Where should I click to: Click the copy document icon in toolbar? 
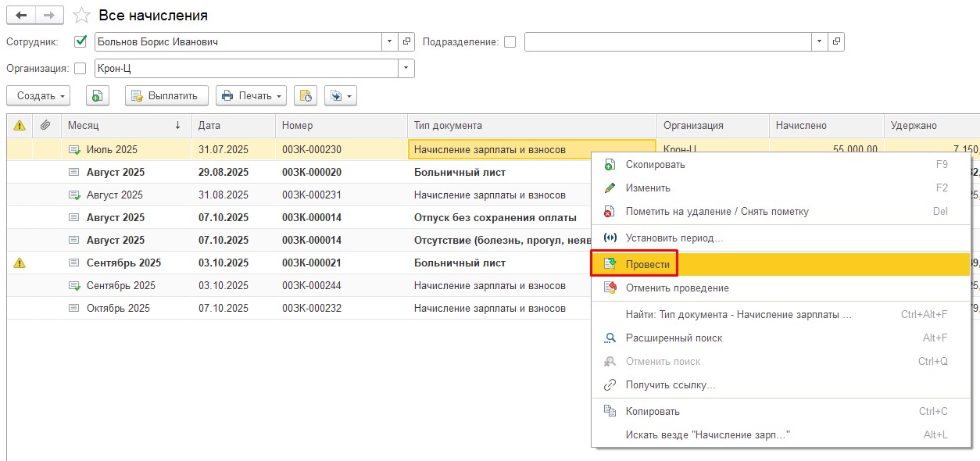click(97, 95)
